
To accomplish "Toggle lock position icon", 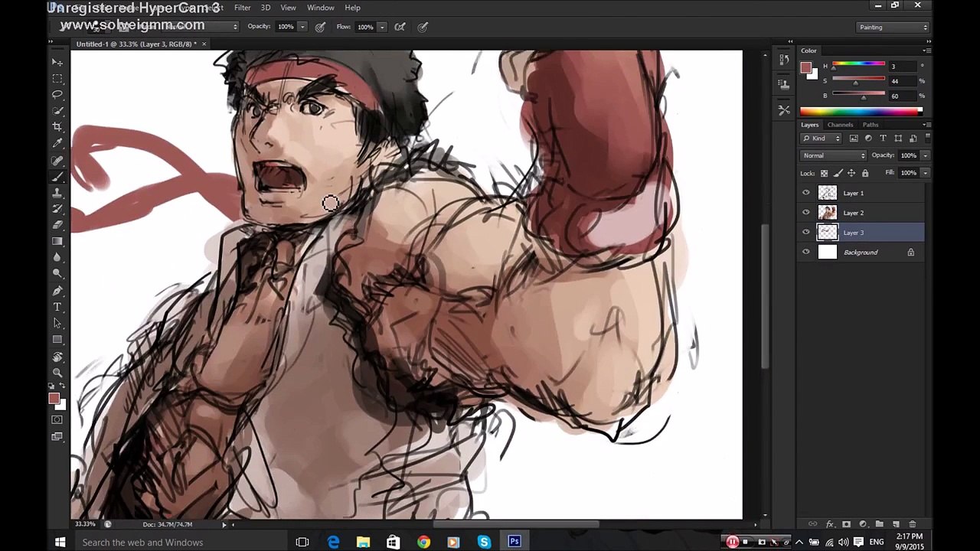I will [851, 173].
